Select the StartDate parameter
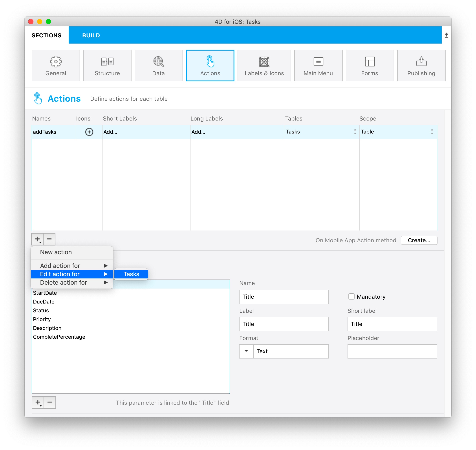The width and height of the screenshot is (476, 450). [130, 293]
